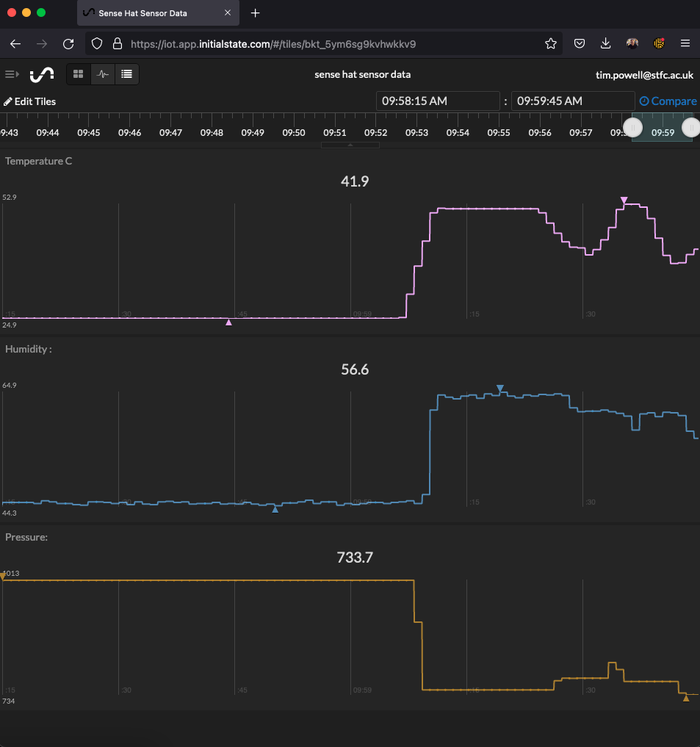
Task: Click the sense hat sensor data title
Action: [363, 74]
